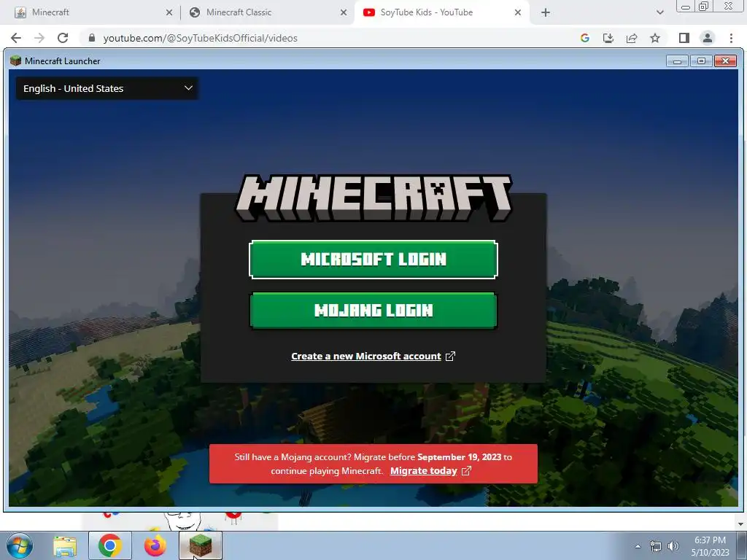Viewport: 747px width, 560px height.
Task: Open the volume tray icon
Action: (x=673, y=546)
